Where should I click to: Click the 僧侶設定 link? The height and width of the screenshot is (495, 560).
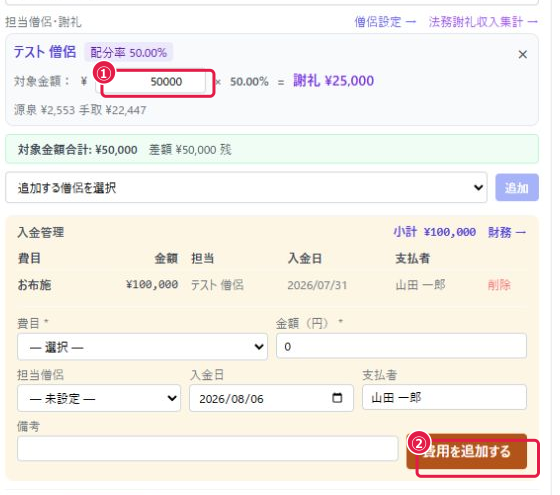[385, 22]
